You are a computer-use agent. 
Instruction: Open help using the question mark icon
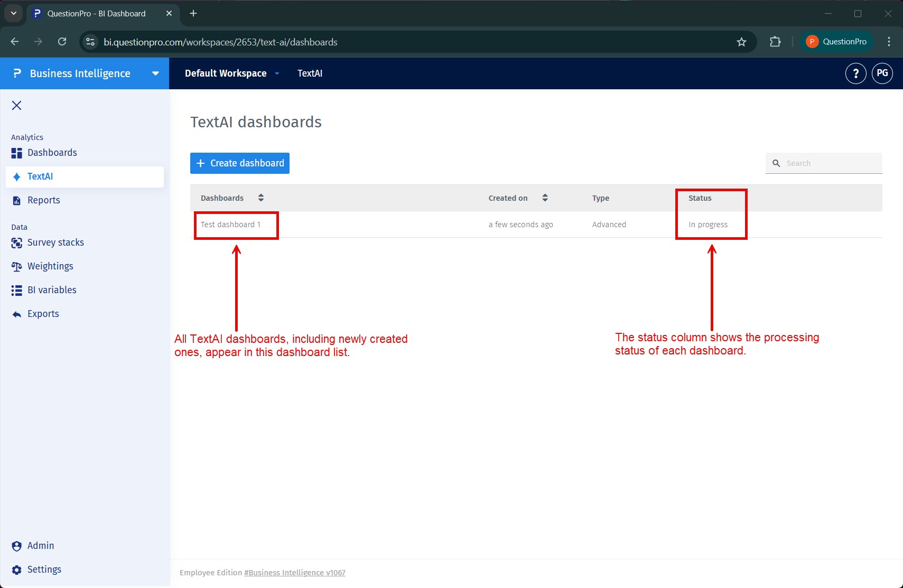(x=855, y=73)
